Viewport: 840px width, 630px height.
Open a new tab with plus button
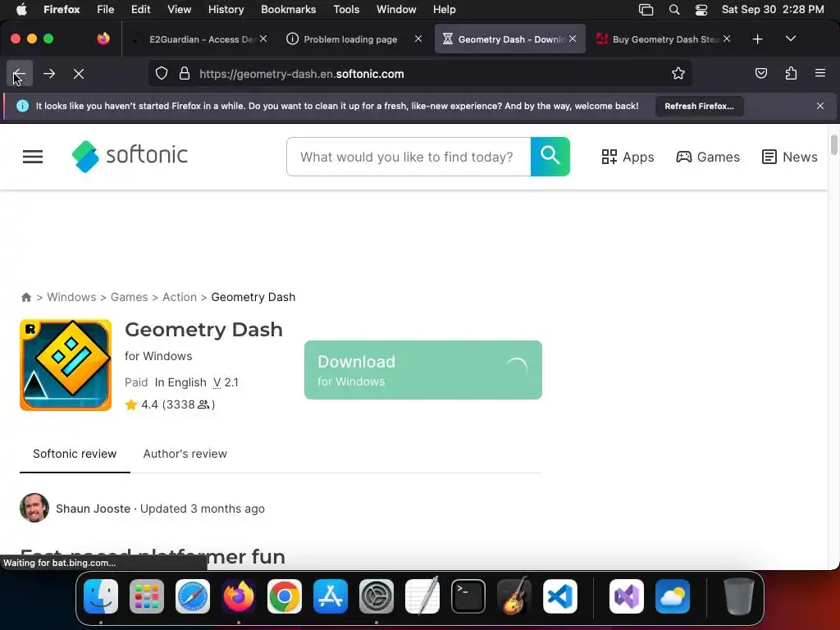[x=757, y=39]
